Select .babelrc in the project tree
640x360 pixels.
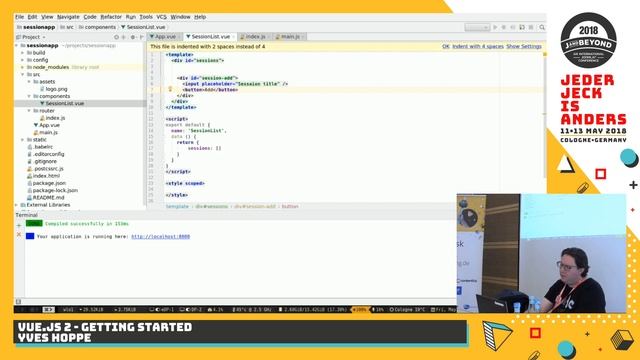[x=43, y=147]
